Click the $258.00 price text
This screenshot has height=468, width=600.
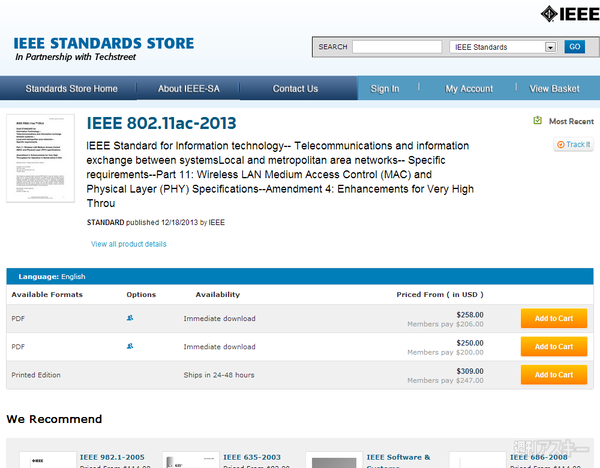tap(470, 315)
